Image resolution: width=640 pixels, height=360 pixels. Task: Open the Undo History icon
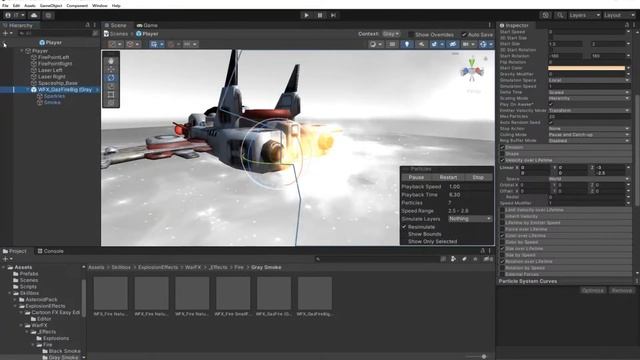pyautogui.click(x=546, y=15)
